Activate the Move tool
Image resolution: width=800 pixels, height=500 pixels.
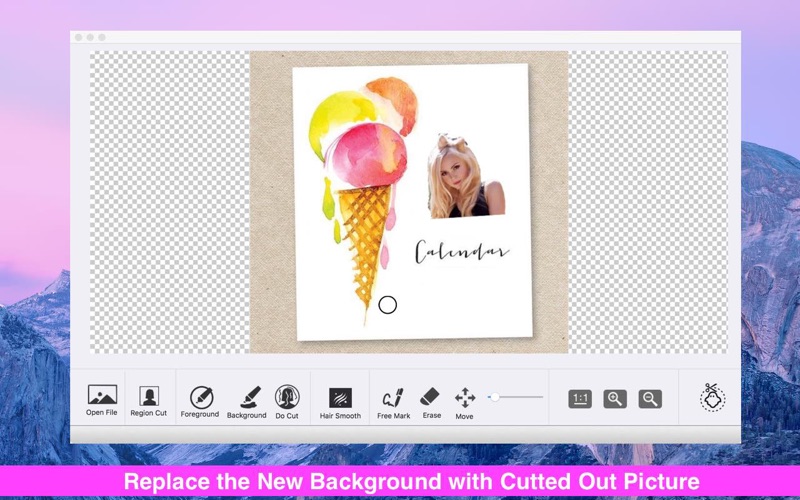point(465,397)
